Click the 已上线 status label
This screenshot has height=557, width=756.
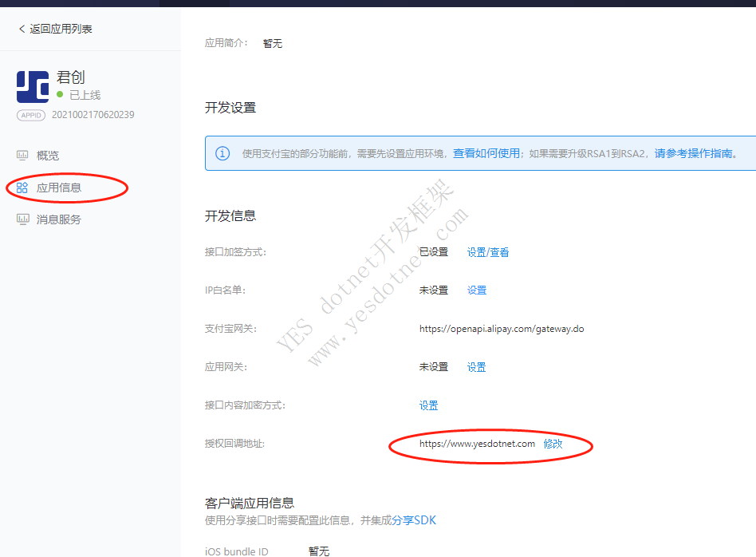(x=85, y=95)
